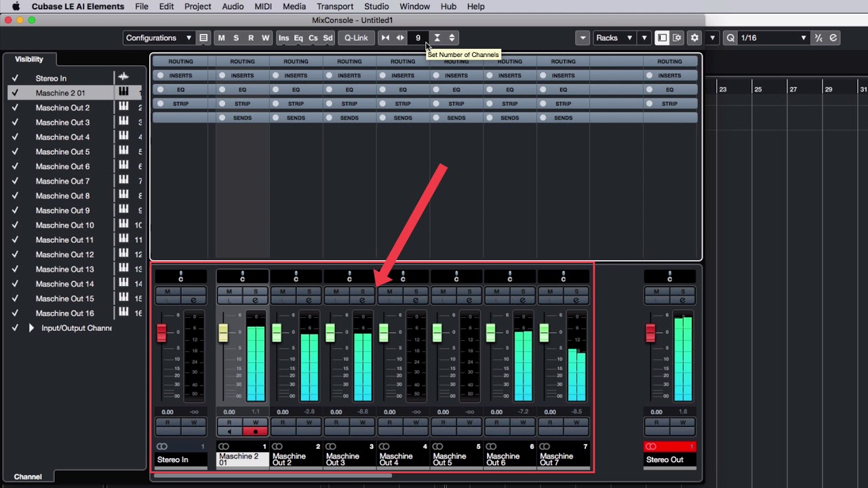
Task: Bypass all EQs with the Eq button
Action: (x=298, y=38)
